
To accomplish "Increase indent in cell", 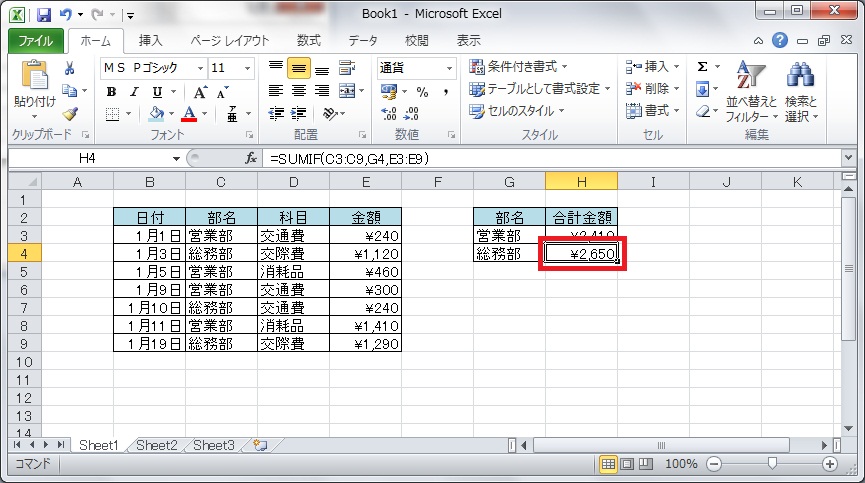I will [298, 114].
